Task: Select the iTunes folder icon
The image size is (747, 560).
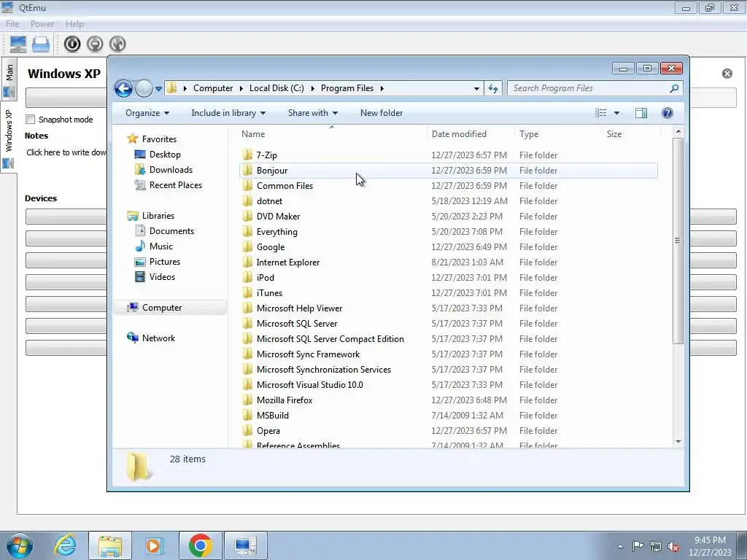Action: coord(247,293)
